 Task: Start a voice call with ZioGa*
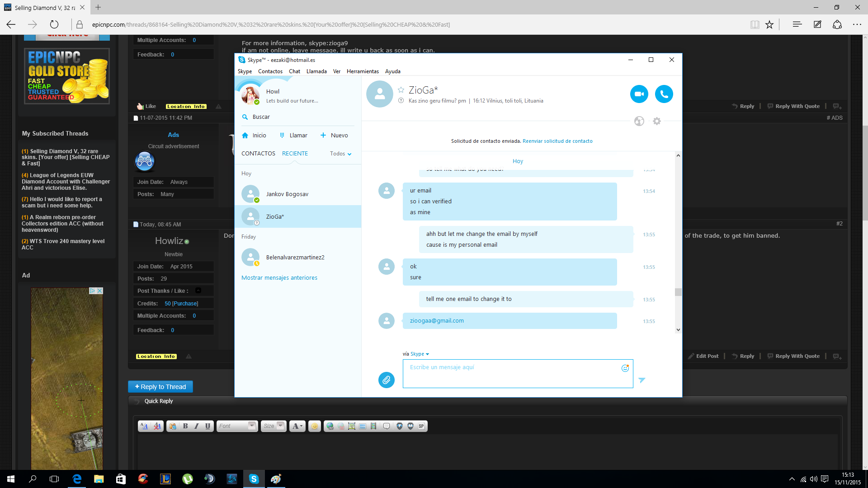pyautogui.click(x=664, y=94)
